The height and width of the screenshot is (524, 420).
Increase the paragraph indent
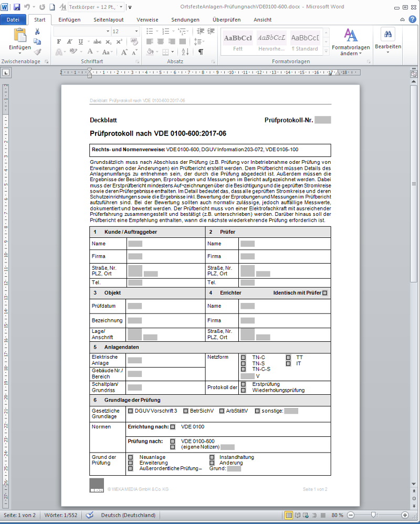(211, 32)
